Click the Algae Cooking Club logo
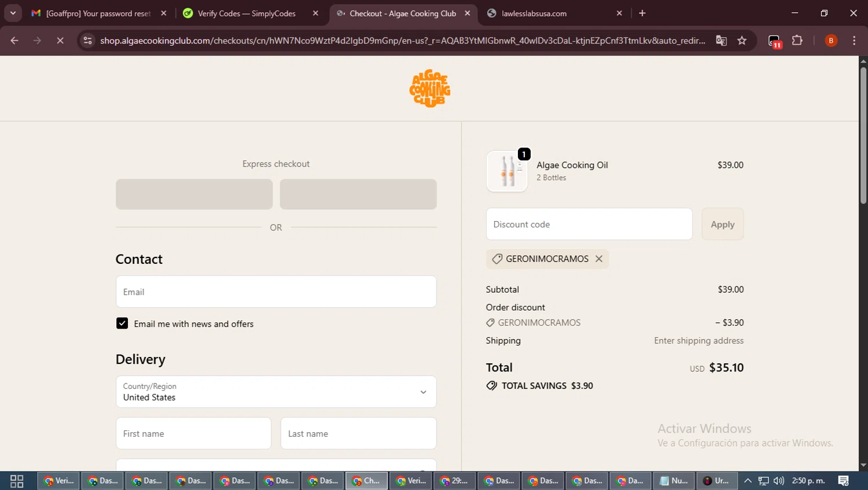 point(429,89)
